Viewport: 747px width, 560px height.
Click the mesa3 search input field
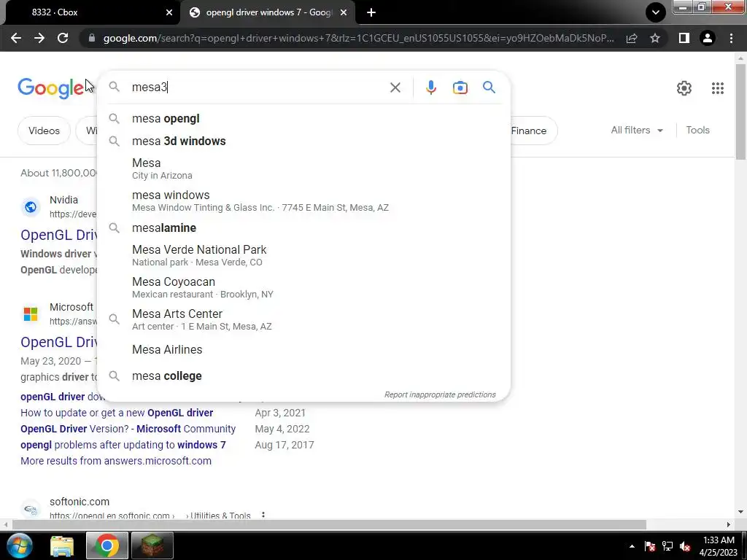click(258, 87)
